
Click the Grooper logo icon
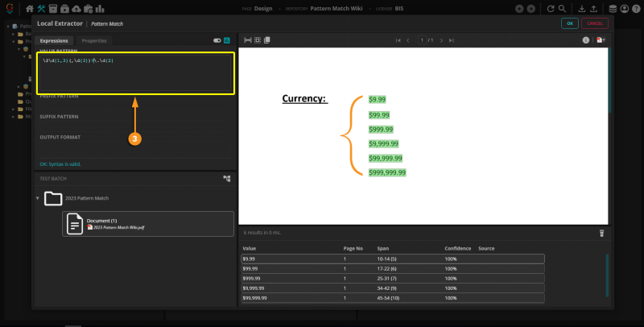tap(10, 8)
